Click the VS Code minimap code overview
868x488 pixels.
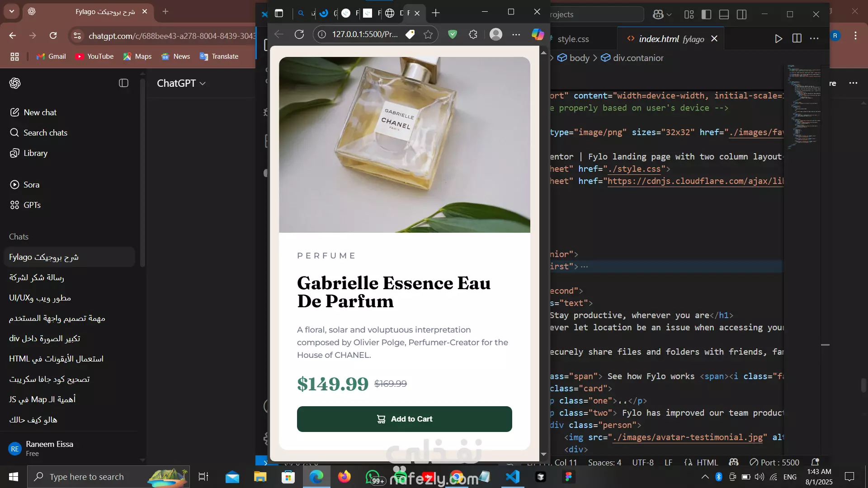(x=804, y=106)
